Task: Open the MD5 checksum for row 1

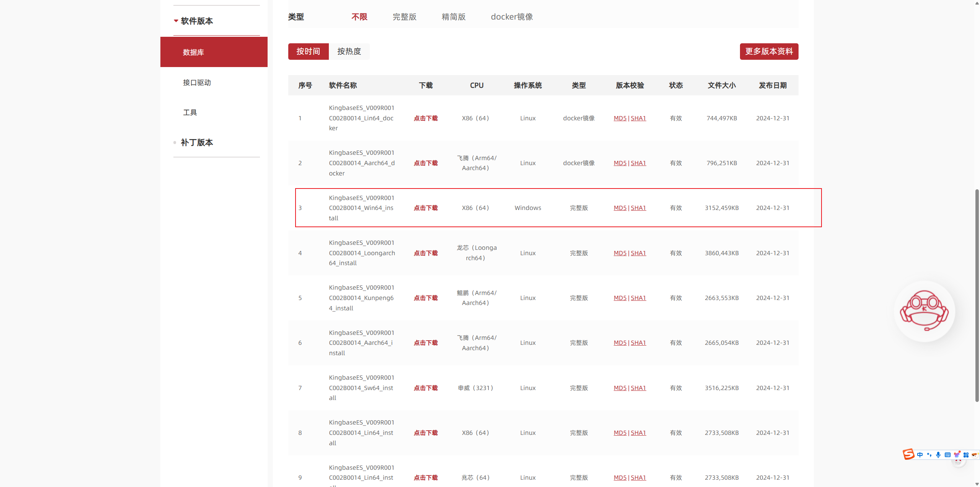Action: click(x=620, y=118)
